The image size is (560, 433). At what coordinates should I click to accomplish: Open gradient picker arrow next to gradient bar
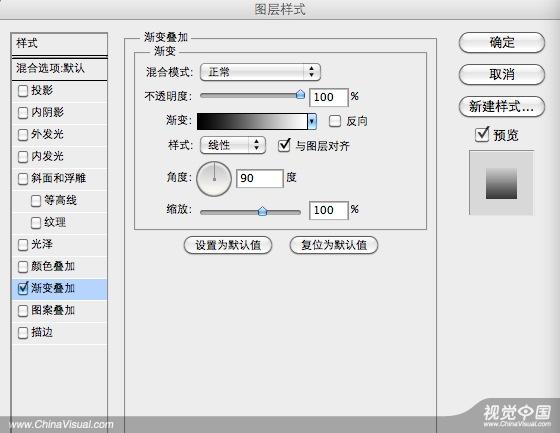coord(312,121)
